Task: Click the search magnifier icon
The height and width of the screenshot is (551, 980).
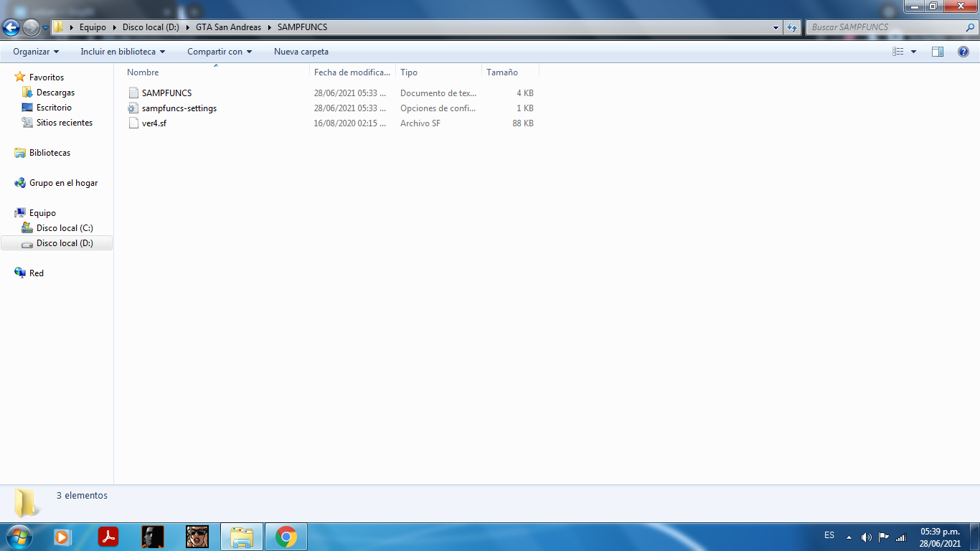Action: click(970, 27)
